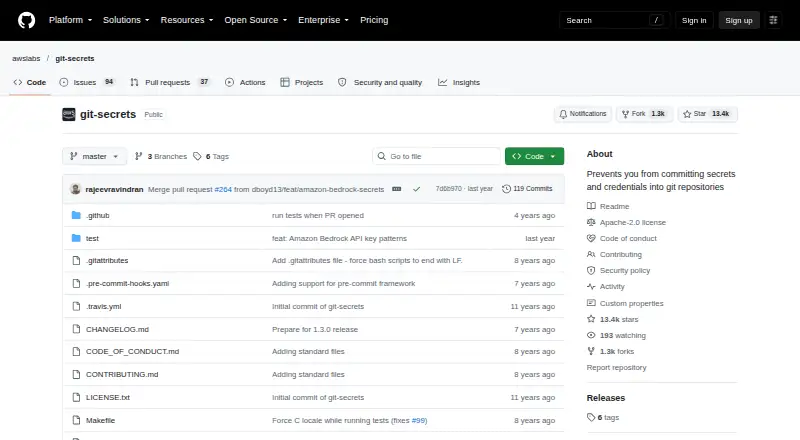Open Security and quality tab
The image size is (800, 440).
tap(380, 82)
